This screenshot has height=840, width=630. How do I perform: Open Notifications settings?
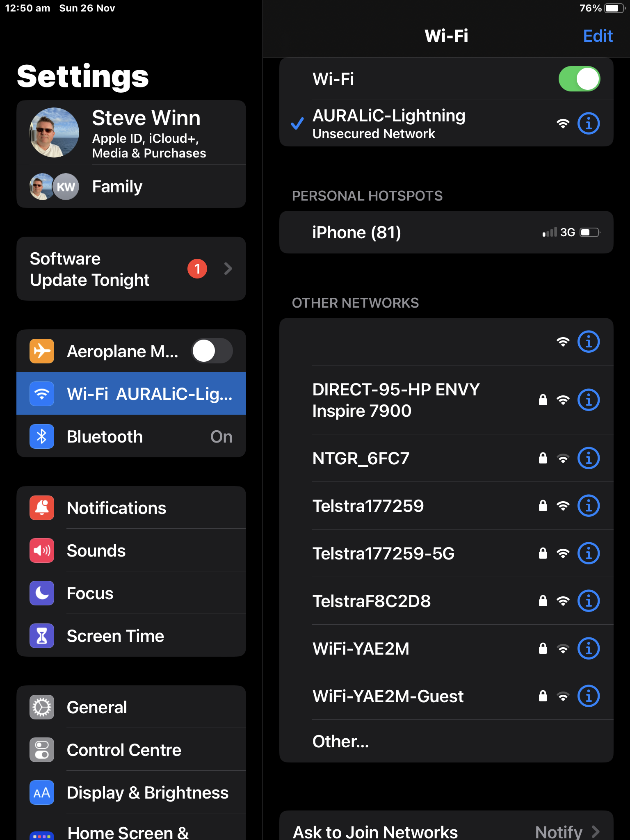pyautogui.click(x=131, y=507)
